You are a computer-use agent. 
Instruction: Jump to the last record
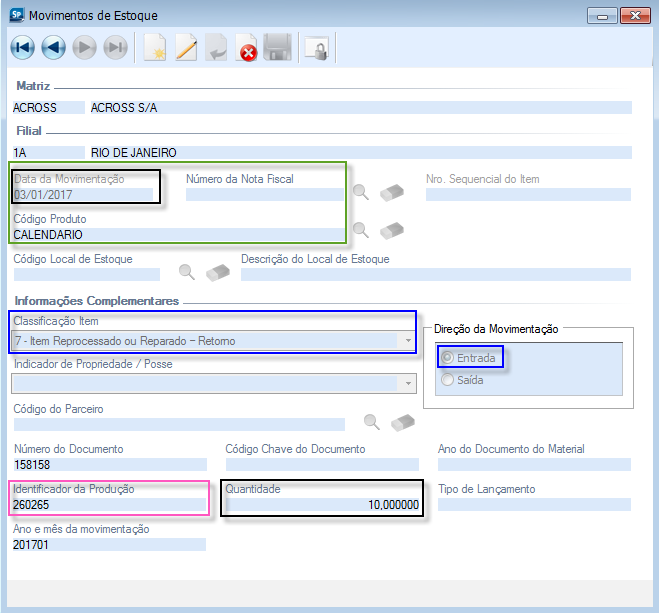116,47
